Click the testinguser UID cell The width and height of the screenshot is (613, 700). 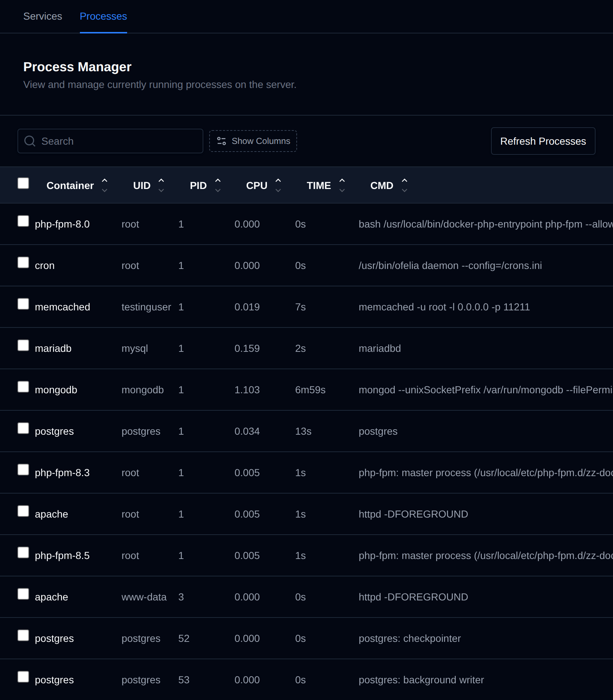(146, 307)
